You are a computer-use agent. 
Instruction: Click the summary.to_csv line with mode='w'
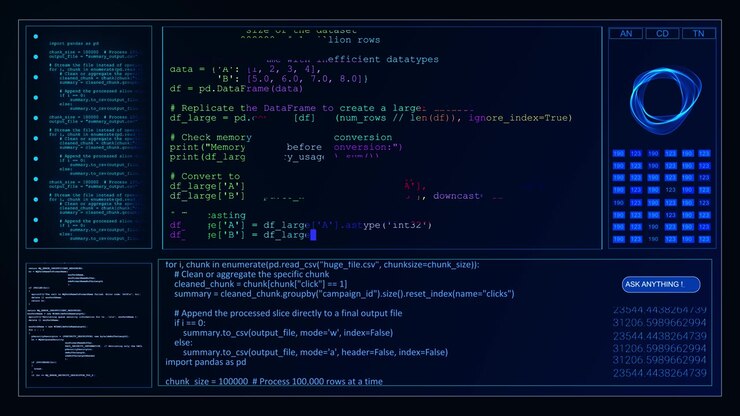point(288,333)
